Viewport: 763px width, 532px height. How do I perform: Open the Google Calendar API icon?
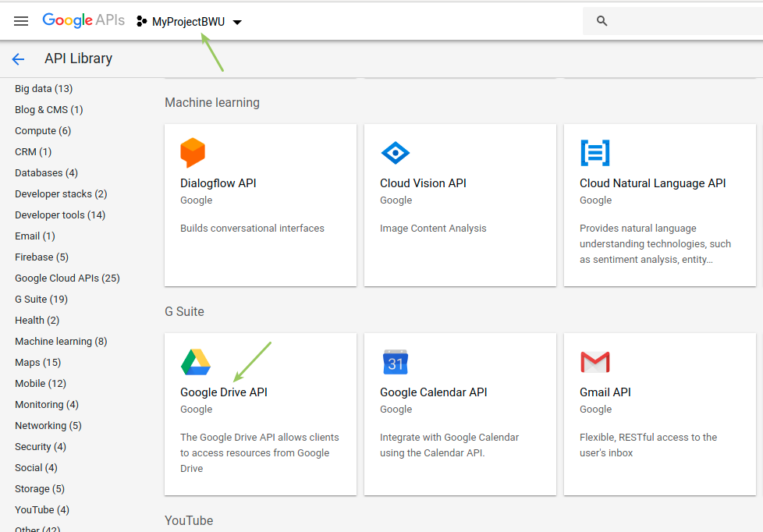396,362
